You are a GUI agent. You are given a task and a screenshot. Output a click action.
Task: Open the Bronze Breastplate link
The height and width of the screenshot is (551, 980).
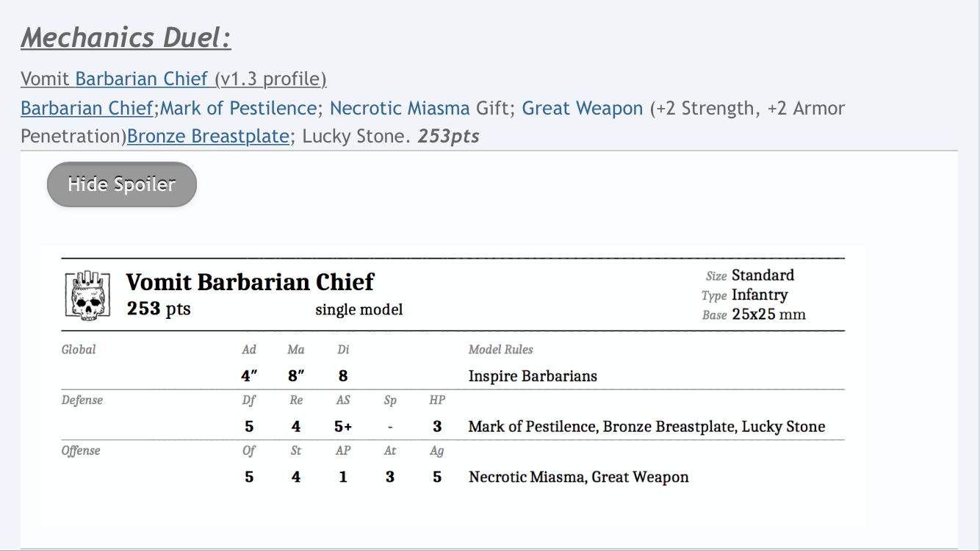209,137
